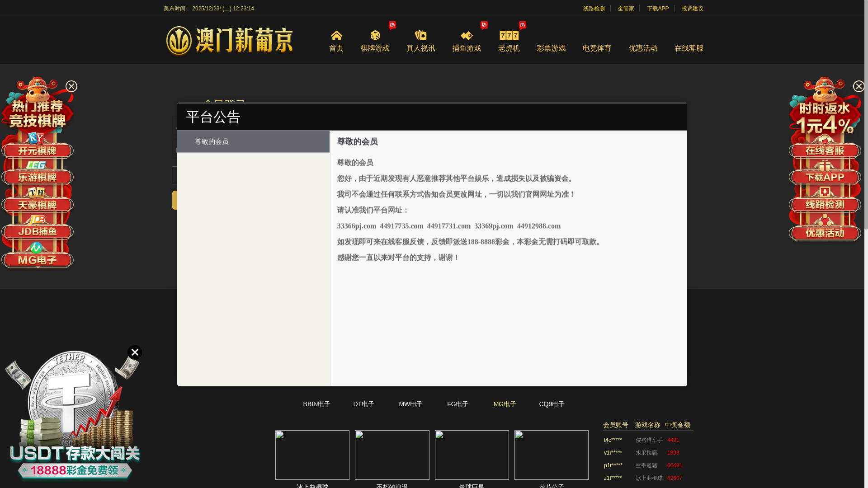This screenshot has height=488, width=868.
Task: Click winner row p1r*****
Action: (648, 465)
